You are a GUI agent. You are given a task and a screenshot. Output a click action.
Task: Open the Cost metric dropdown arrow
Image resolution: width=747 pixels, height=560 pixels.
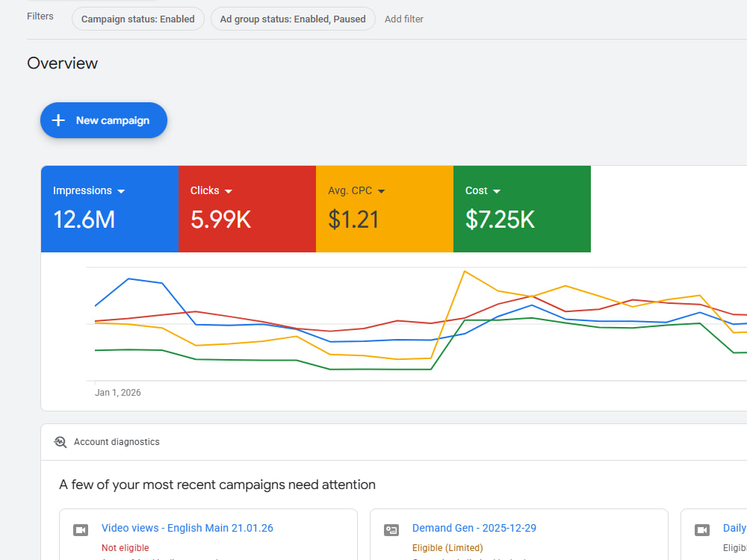point(497,191)
